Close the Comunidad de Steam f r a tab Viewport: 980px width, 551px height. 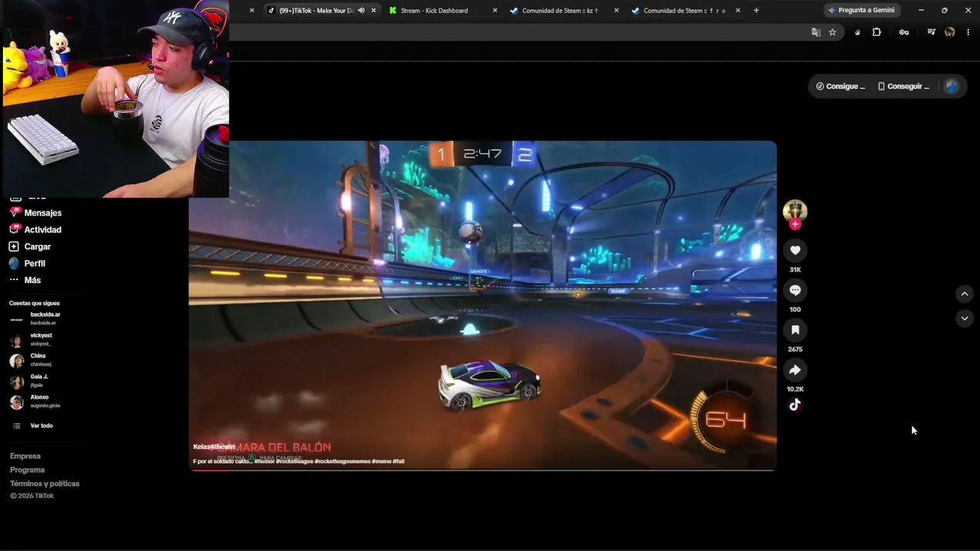(x=738, y=11)
